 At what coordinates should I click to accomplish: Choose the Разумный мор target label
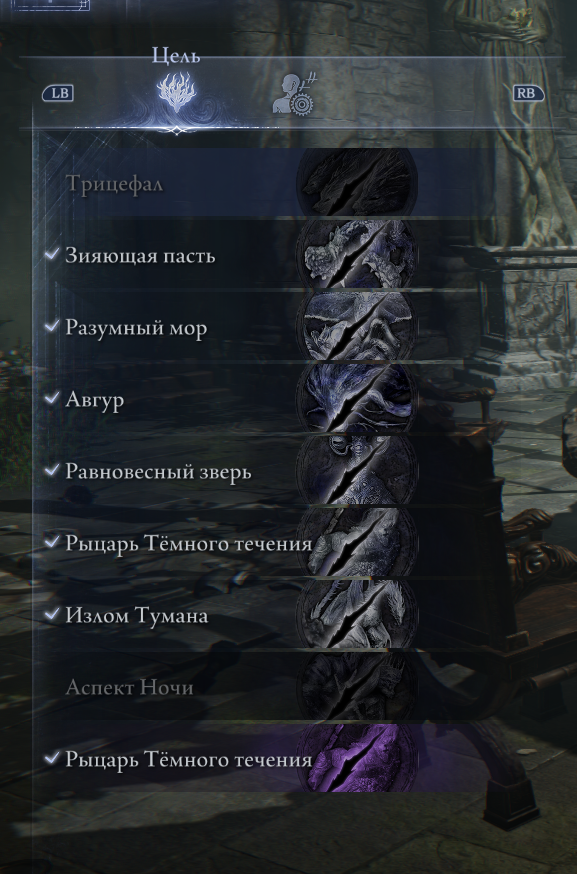click(x=136, y=327)
